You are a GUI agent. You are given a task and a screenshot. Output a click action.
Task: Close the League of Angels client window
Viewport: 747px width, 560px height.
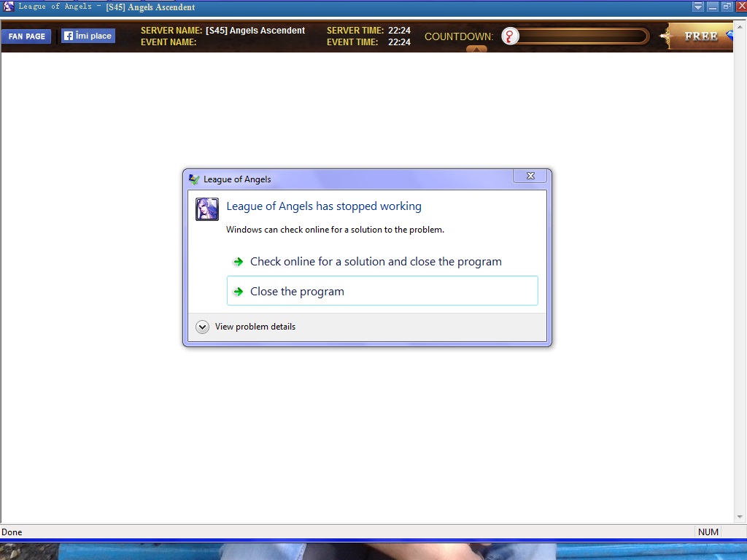[x=741, y=7]
